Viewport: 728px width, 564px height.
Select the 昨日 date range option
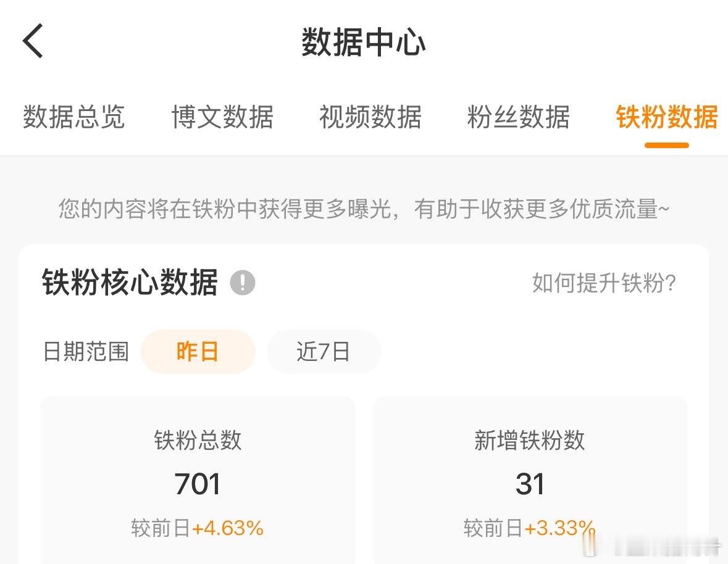[198, 352]
